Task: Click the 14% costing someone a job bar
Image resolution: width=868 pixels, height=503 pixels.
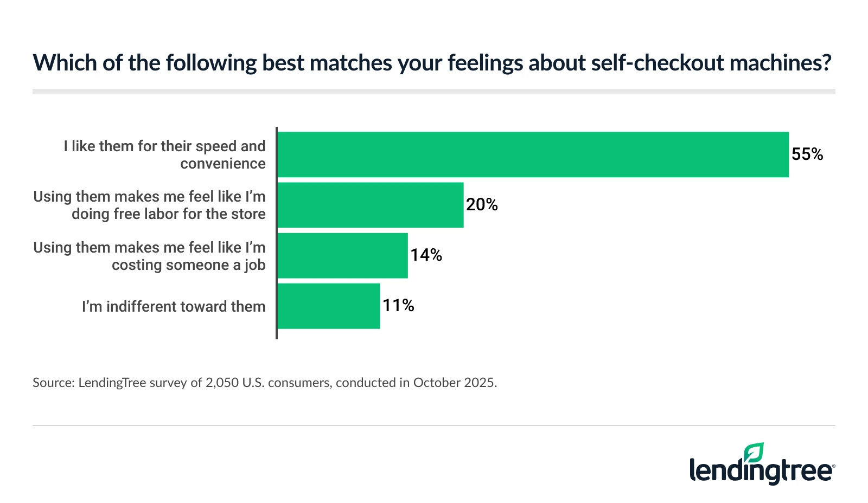Action: 342,255
